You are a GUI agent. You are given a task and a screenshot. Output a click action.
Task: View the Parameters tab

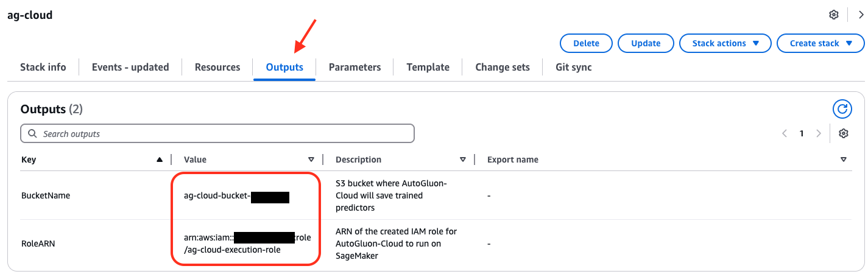pyautogui.click(x=355, y=67)
